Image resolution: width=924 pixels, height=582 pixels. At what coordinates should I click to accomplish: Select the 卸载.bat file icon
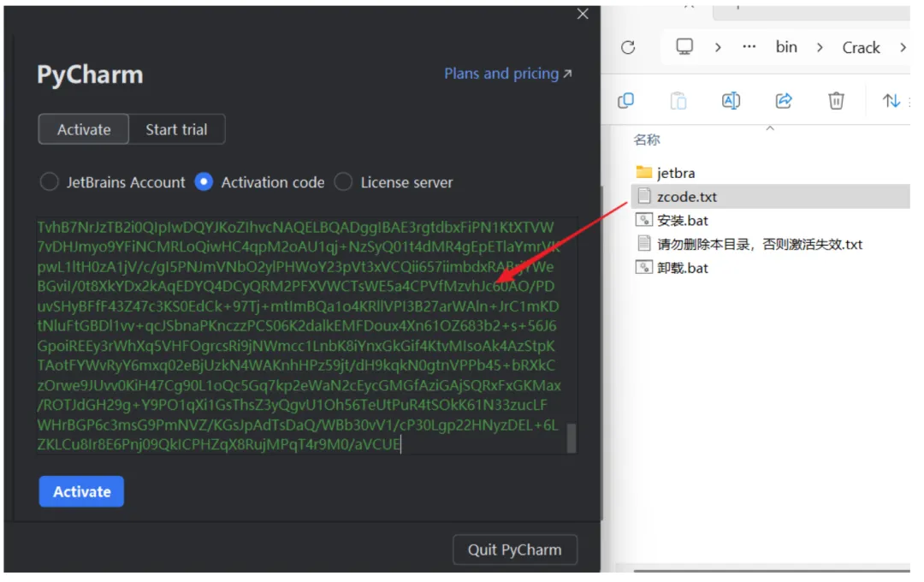[644, 267]
